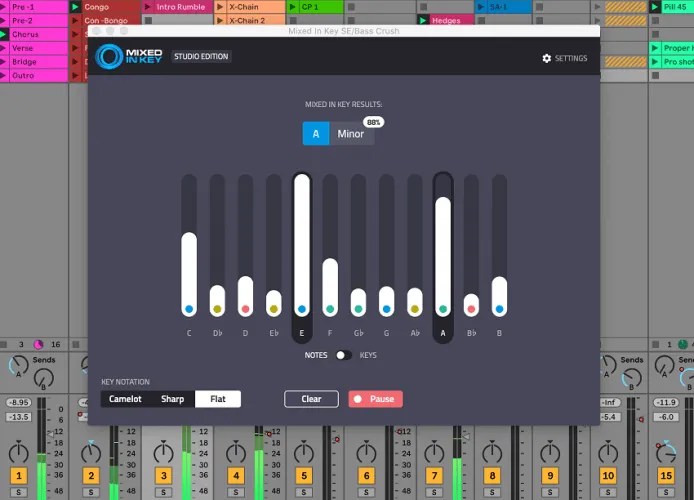This screenshot has height=500, width=694.
Task: Select Camelot key notation
Action: tap(125, 399)
